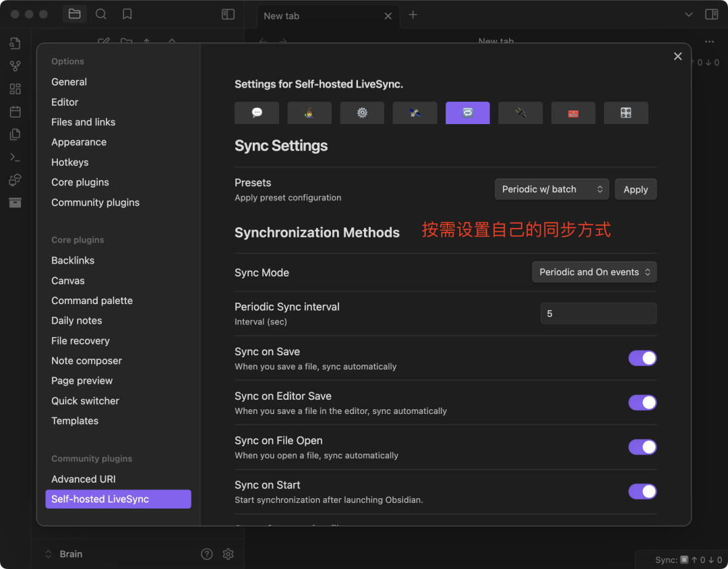Edit the Periodic Sync interval field
The width and height of the screenshot is (728, 569).
pos(598,313)
